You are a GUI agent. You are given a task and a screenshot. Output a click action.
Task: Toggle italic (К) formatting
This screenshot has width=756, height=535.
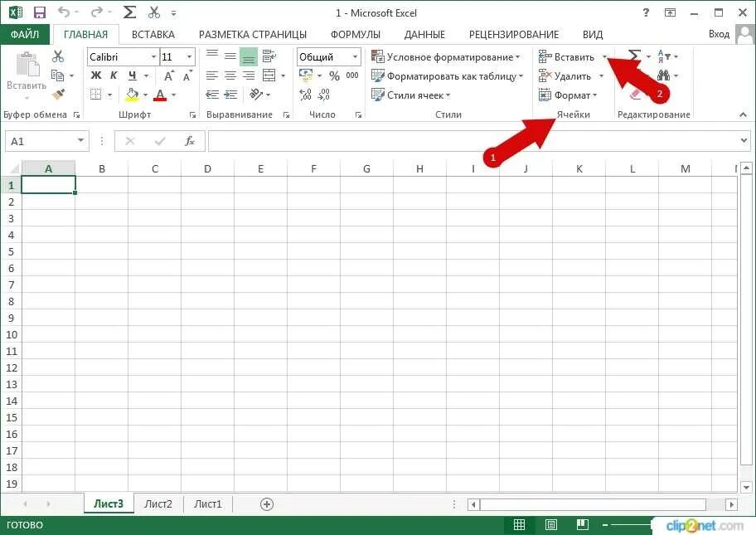tap(114, 75)
